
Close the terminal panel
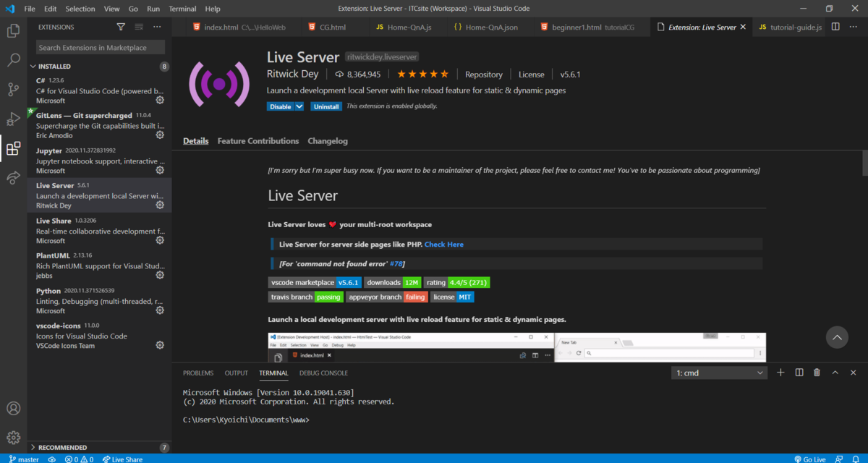click(853, 373)
